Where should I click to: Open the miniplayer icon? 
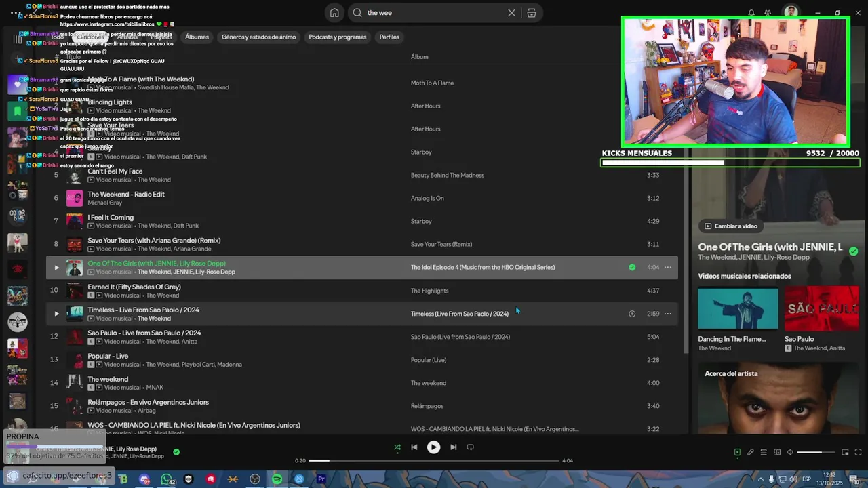pos(845,452)
